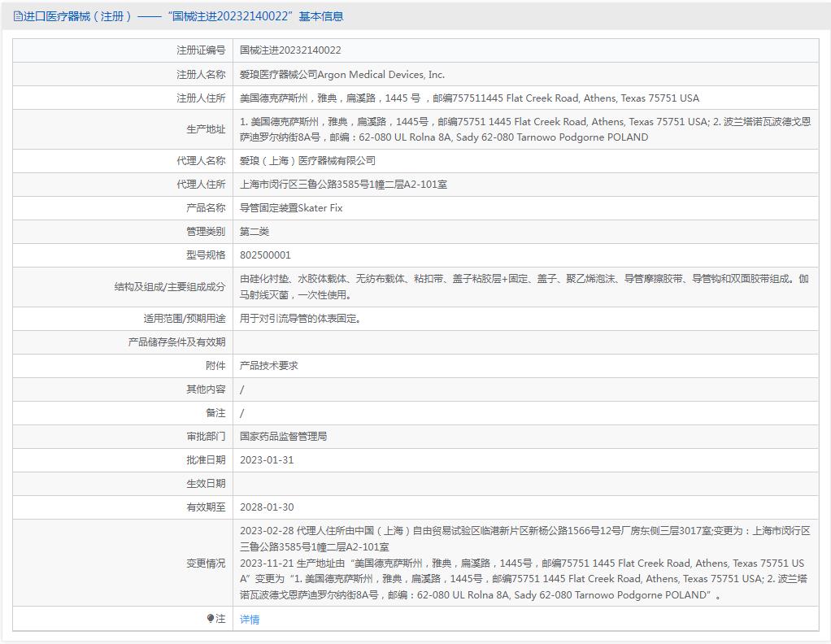831x644 pixels.
Task: Select product name 导管固定装置Skater Fix
Action: pos(291,208)
